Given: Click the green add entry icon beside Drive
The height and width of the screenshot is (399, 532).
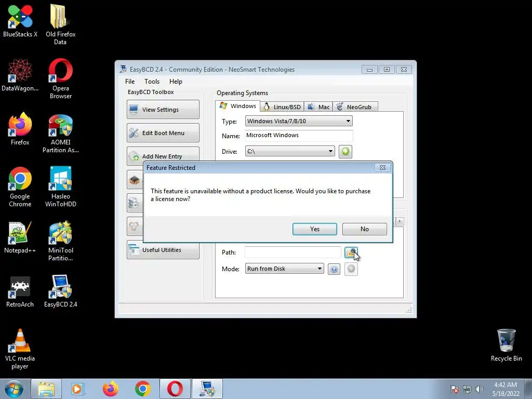Looking at the screenshot, I should pyautogui.click(x=345, y=151).
